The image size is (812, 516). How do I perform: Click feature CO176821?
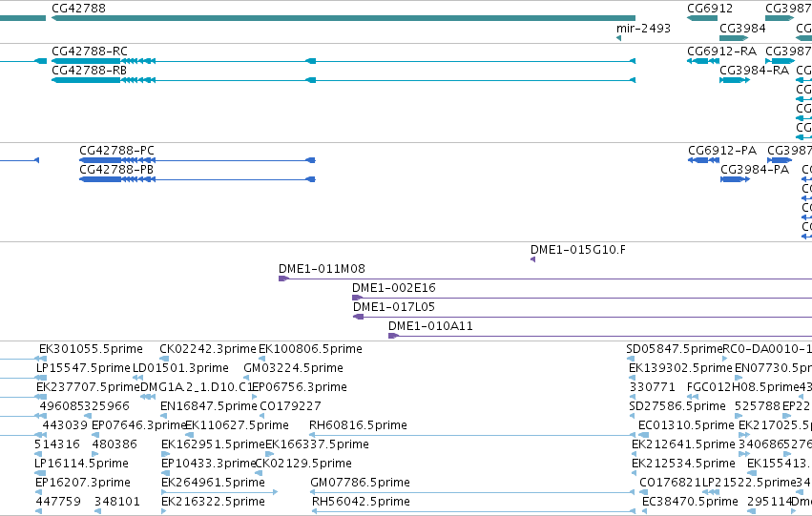coord(643,492)
